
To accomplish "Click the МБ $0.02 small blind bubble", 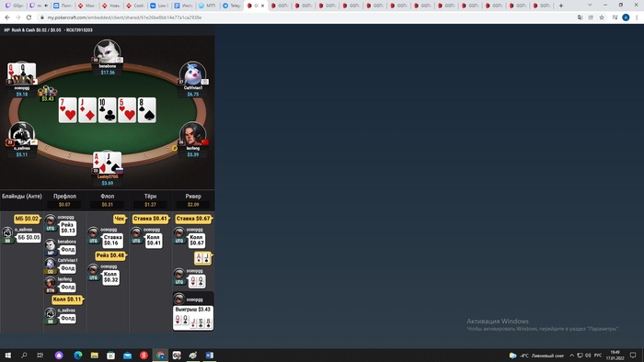I will pyautogui.click(x=27, y=219).
